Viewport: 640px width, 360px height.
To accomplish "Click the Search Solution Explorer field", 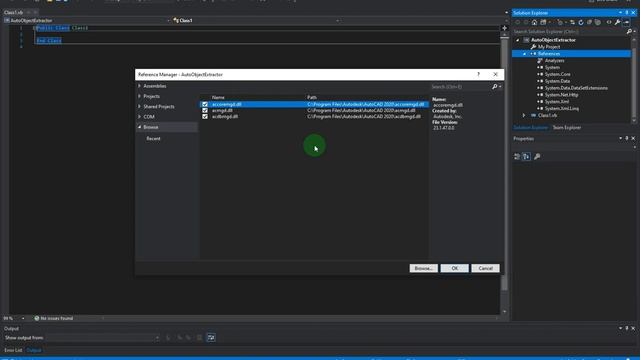I will (x=569, y=31).
